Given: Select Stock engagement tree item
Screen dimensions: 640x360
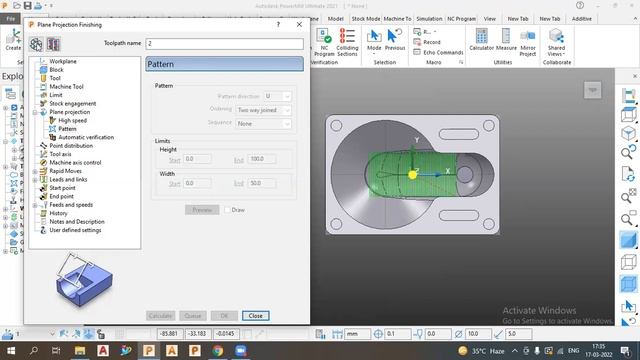Looking at the screenshot, I should coord(73,104).
